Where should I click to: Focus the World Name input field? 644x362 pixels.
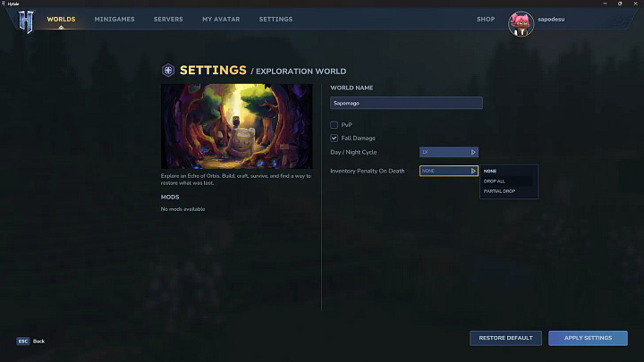coord(406,103)
